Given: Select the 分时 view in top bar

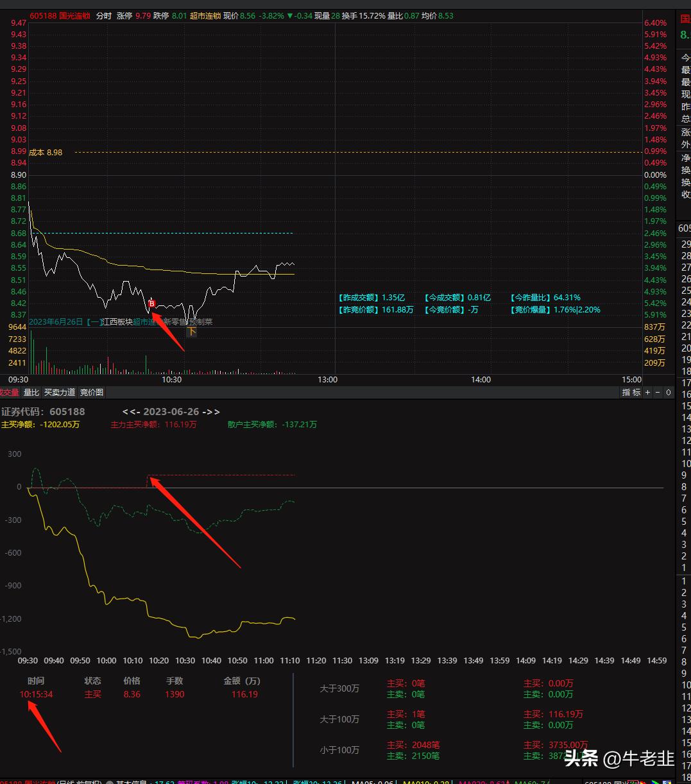Looking at the screenshot, I should 103,15.
